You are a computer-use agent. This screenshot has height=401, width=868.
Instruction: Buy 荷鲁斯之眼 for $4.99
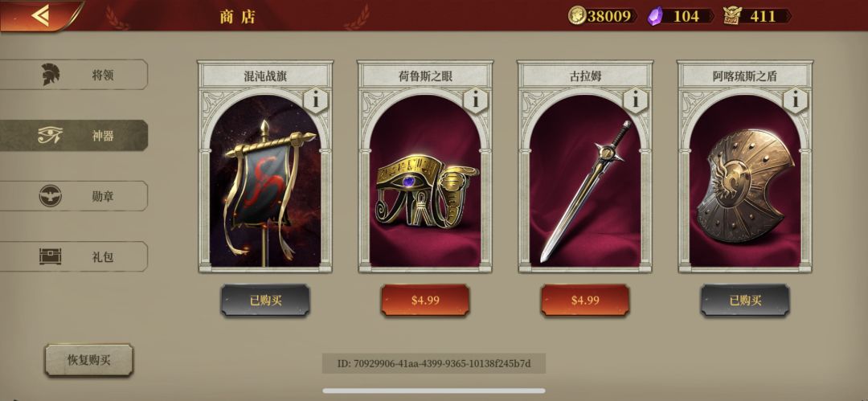[x=425, y=301]
